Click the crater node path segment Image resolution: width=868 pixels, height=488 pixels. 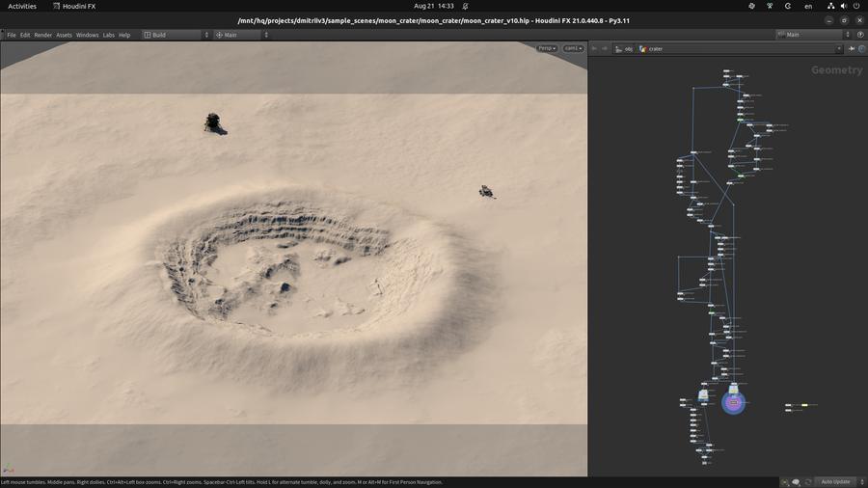[x=655, y=48]
